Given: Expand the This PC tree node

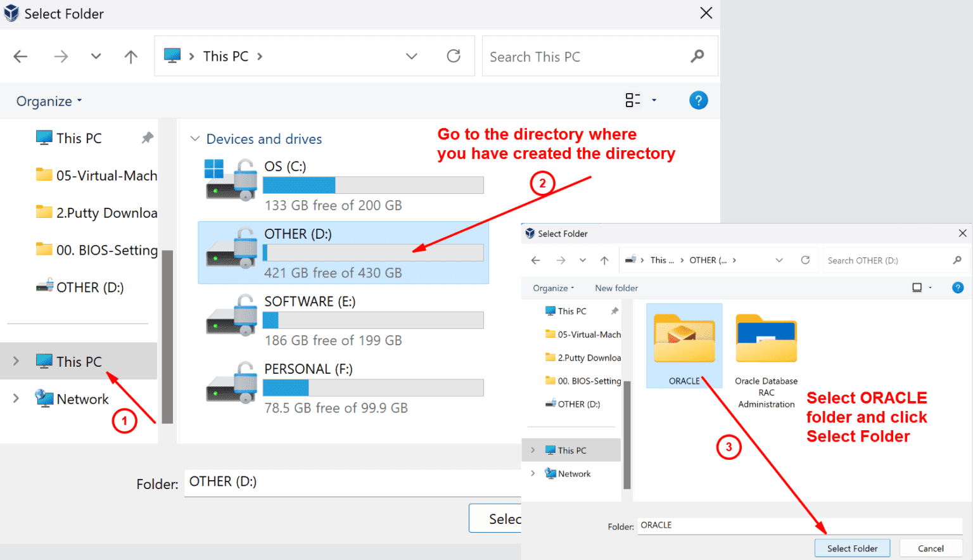Looking at the screenshot, I should pyautogui.click(x=15, y=361).
